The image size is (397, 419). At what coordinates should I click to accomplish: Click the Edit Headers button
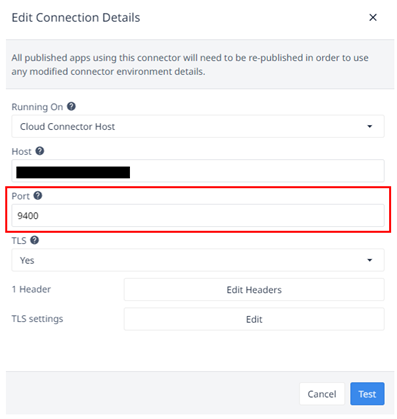tap(254, 290)
